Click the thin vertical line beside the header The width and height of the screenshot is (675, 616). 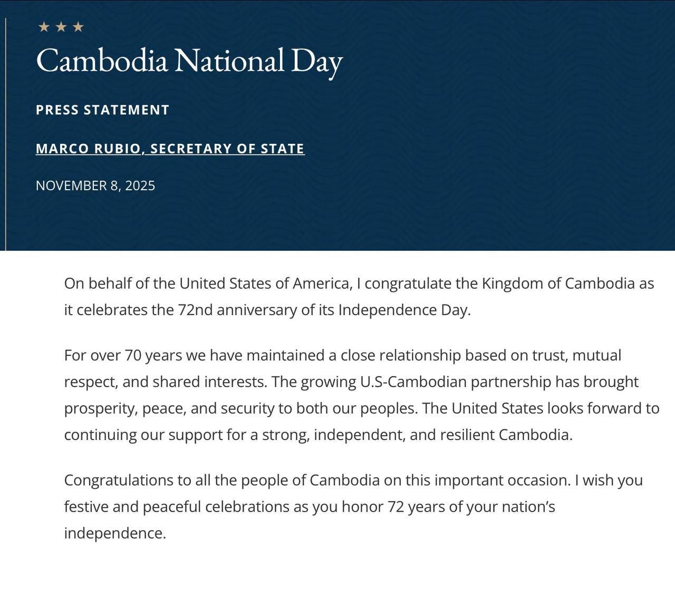[x=5, y=132]
